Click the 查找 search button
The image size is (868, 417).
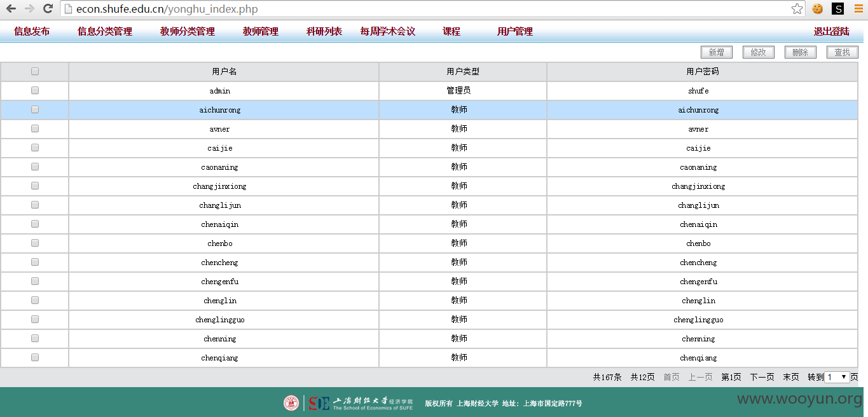click(843, 52)
